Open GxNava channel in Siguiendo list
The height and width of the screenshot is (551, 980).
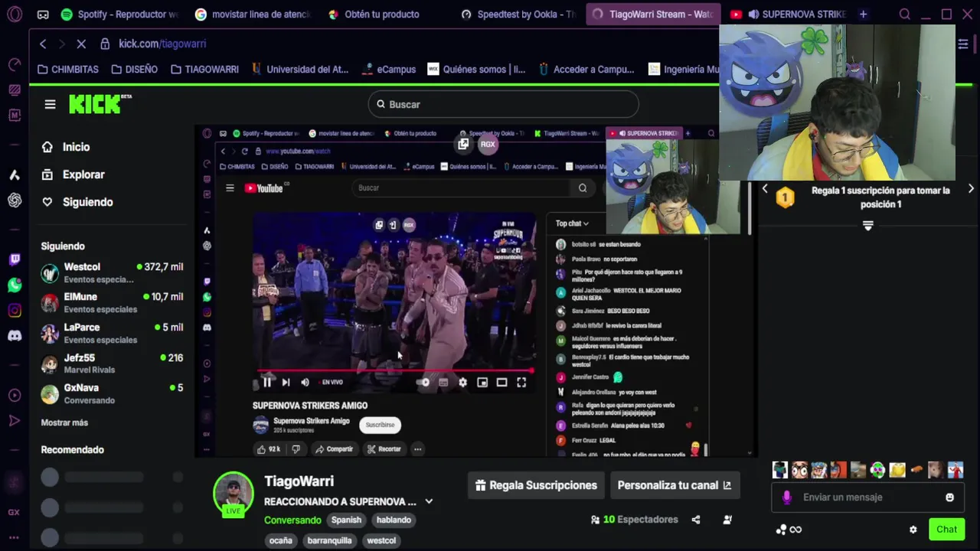click(x=112, y=394)
